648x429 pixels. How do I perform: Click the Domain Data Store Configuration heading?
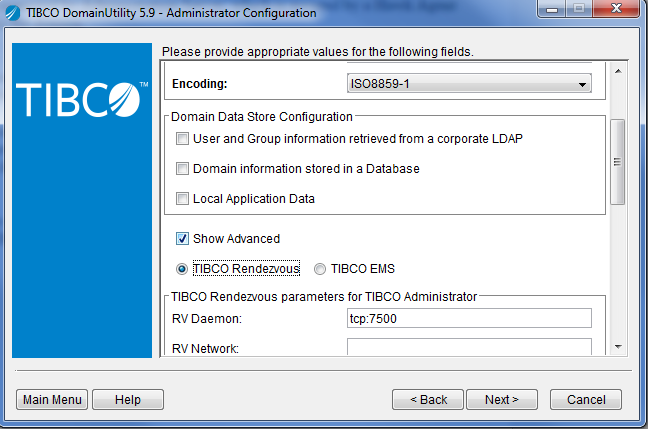pos(262,117)
